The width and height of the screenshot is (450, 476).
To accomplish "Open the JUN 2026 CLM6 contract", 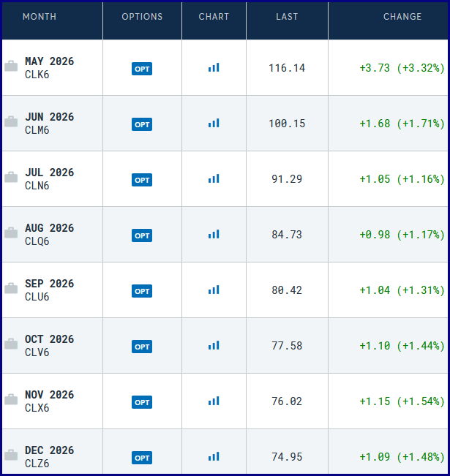I will [49, 124].
